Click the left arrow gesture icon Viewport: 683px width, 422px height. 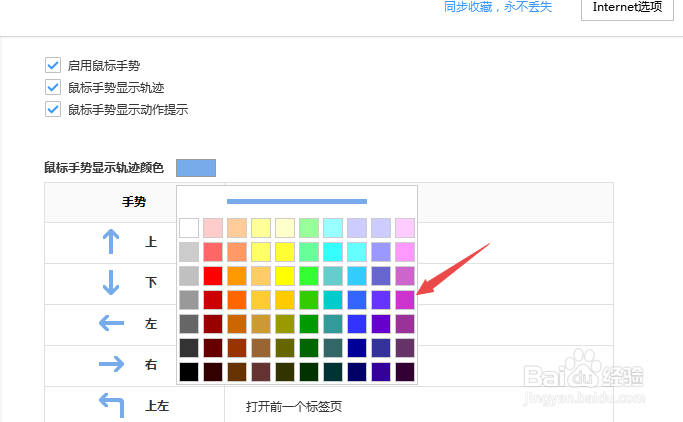pos(112,323)
